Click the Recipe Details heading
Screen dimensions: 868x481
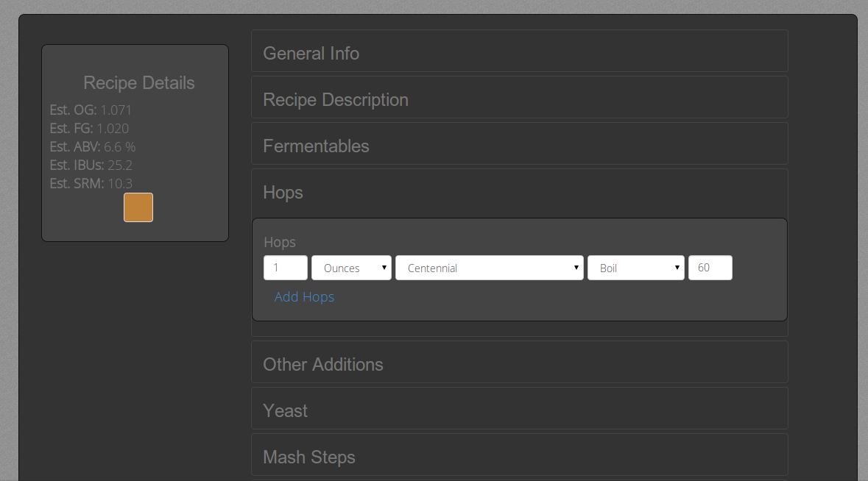click(138, 82)
